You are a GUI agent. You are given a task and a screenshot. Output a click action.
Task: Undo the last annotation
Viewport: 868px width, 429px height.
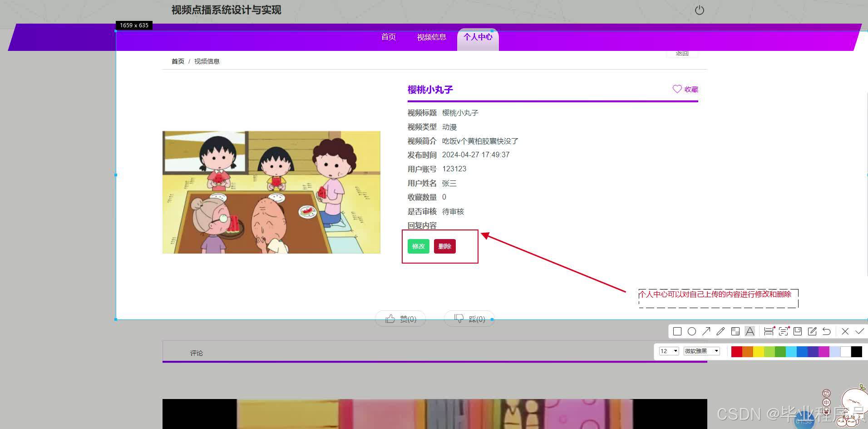(x=827, y=331)
